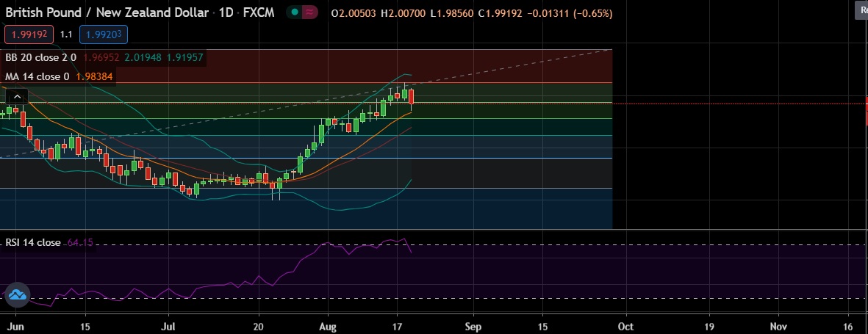Click the BB lower value 1.91957

click(184, 57)
